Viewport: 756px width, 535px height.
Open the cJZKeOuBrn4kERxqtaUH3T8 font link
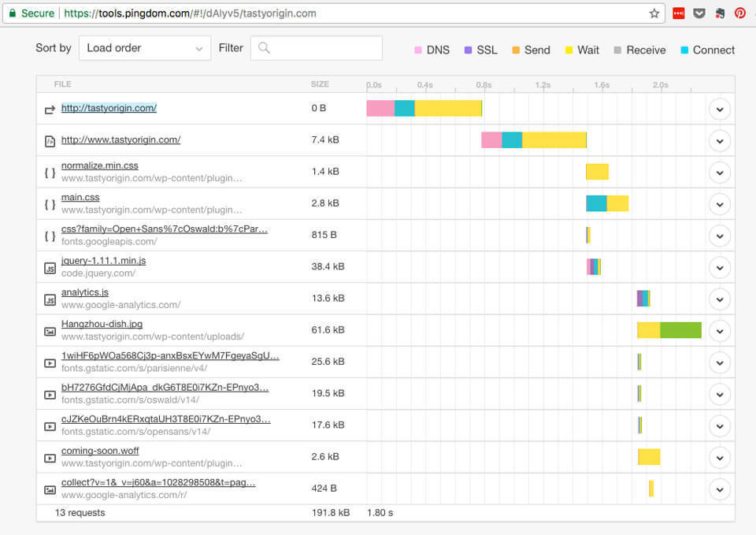[x=166, y=419]
